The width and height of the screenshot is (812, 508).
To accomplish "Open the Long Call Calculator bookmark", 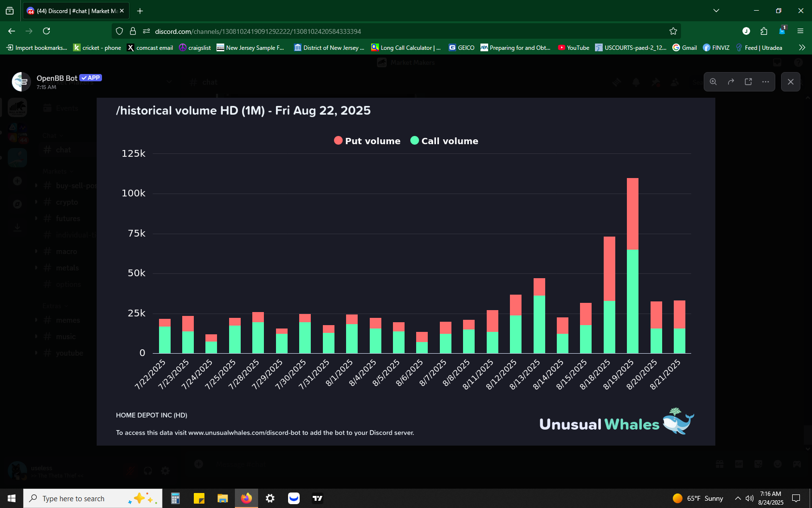I will (x=406, y=47).
